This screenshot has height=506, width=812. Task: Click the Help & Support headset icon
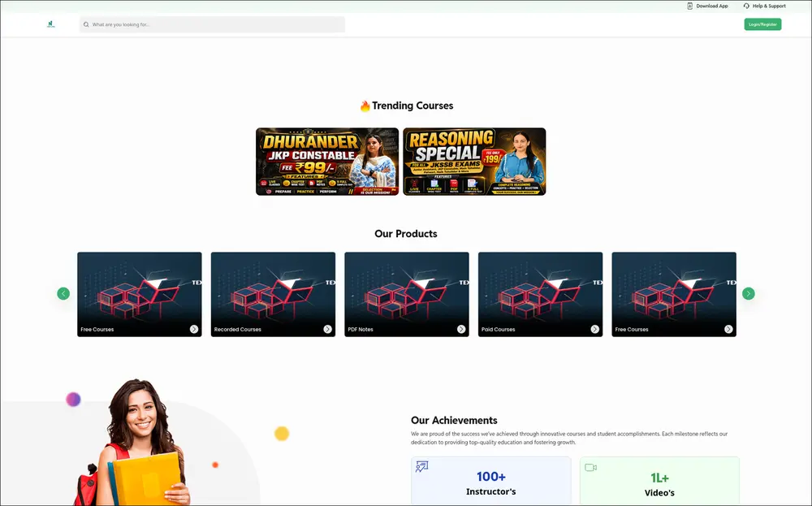tap(746, 6)
